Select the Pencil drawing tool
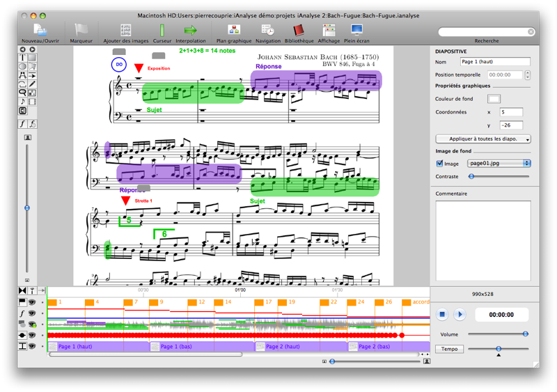Screen dimensions: 557x392 32,84
